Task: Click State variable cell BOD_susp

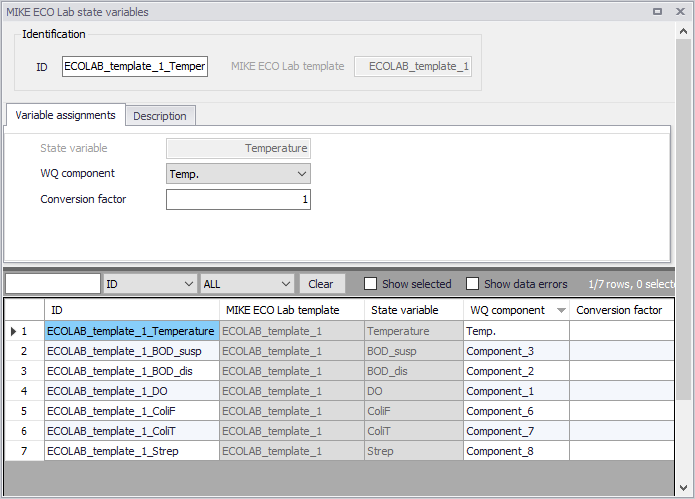Action: pyautogui.click(x=414, y=351)
